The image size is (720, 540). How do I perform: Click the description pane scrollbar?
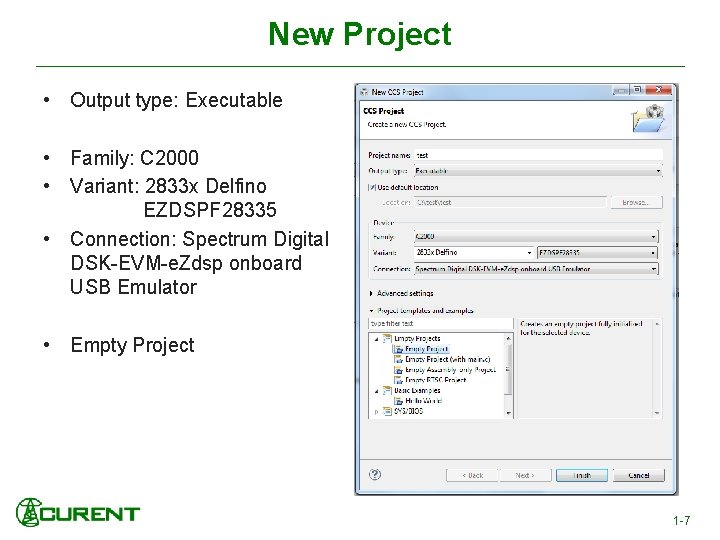click(657, 368)
